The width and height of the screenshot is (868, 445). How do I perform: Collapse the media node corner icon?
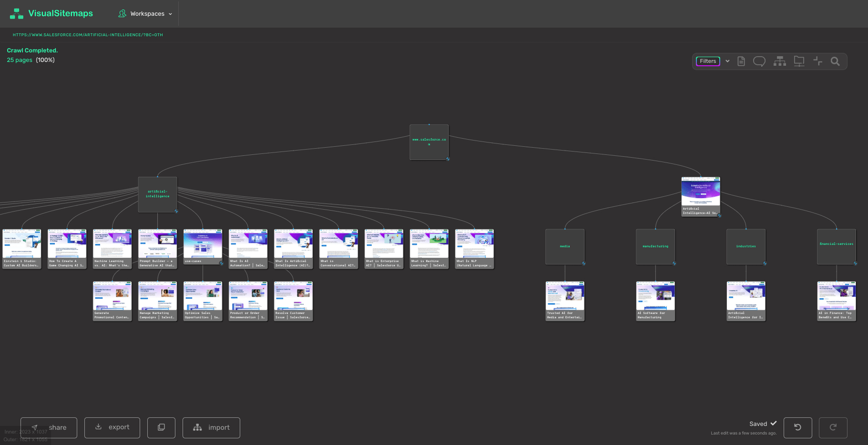click(583, 263)
